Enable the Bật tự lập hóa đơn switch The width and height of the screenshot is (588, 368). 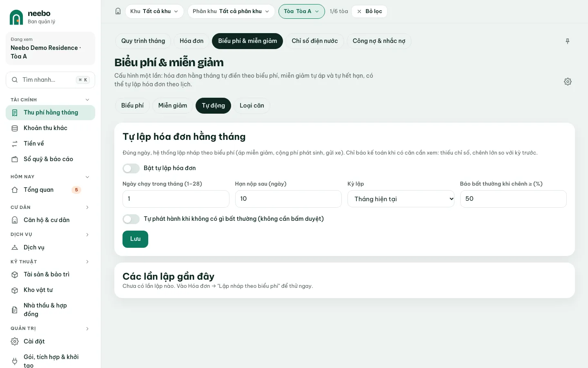click(131, 168)
